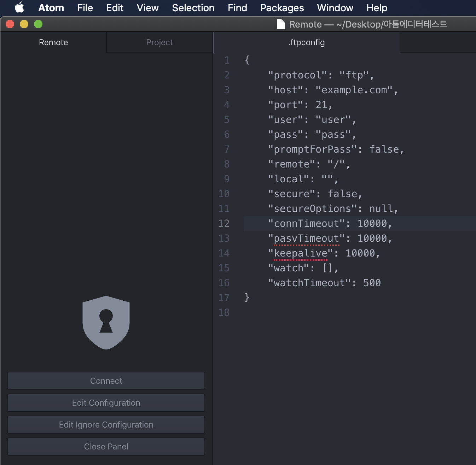Click the window title "Remote" text
The image size is (476, 465).
click(306, 24)
